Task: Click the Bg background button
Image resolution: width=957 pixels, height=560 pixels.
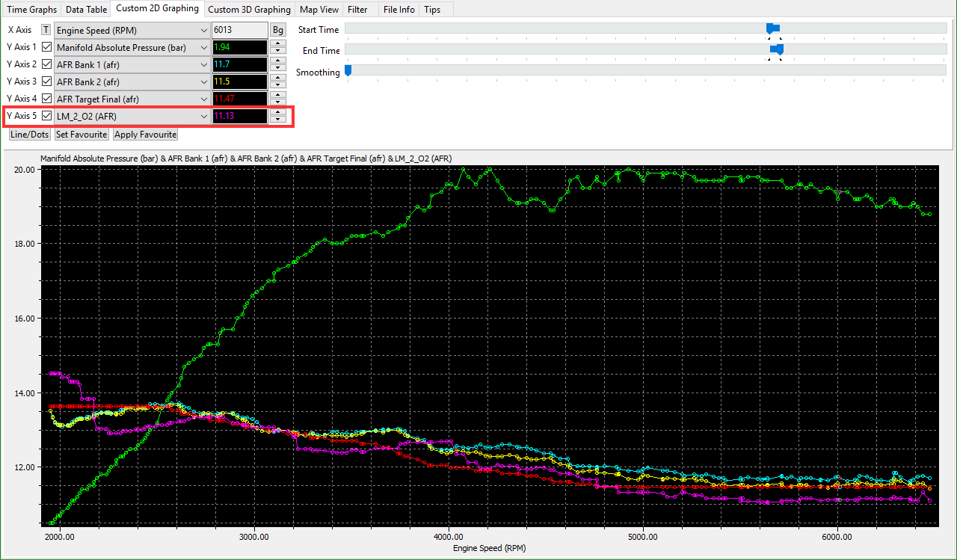Action: 277,30
